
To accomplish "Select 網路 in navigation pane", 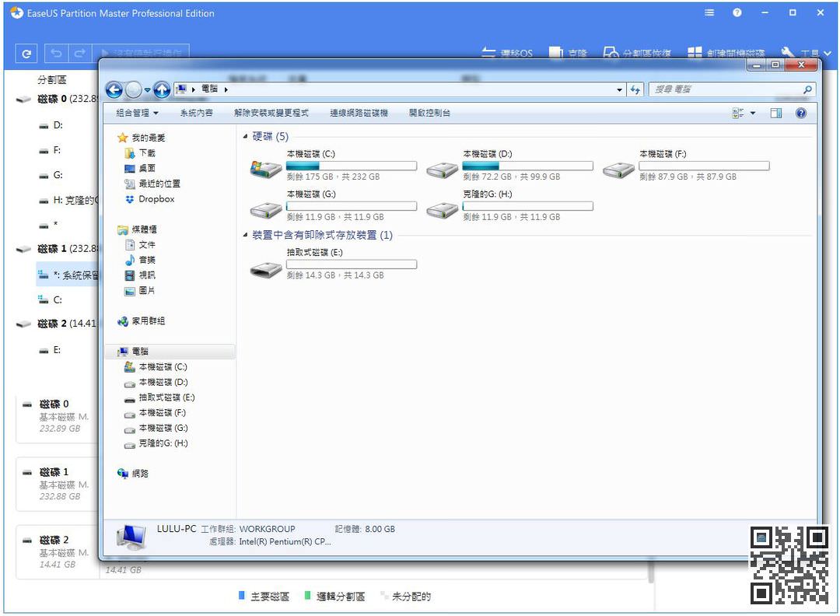I will (133, 474).
